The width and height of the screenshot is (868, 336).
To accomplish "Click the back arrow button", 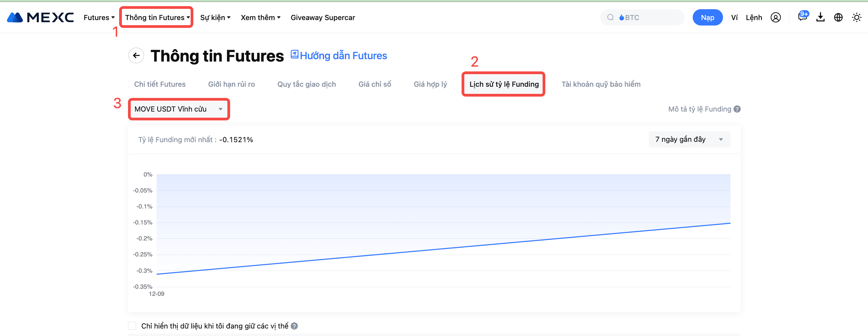I will pyautogui.click(x=136, y=55).
